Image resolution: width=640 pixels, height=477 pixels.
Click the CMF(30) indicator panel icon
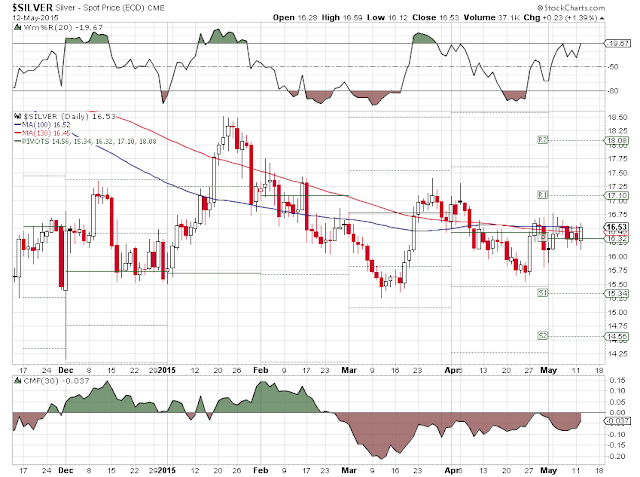click(18, 381)
